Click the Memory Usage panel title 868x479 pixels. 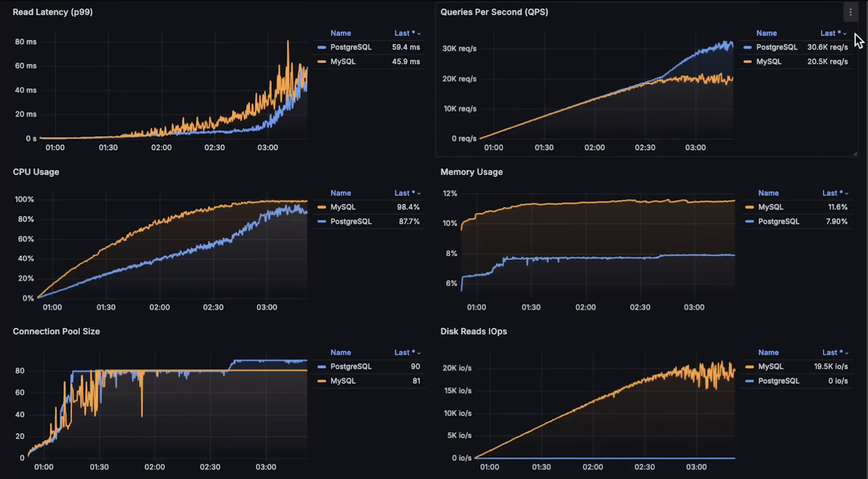(x=471, y=172)
